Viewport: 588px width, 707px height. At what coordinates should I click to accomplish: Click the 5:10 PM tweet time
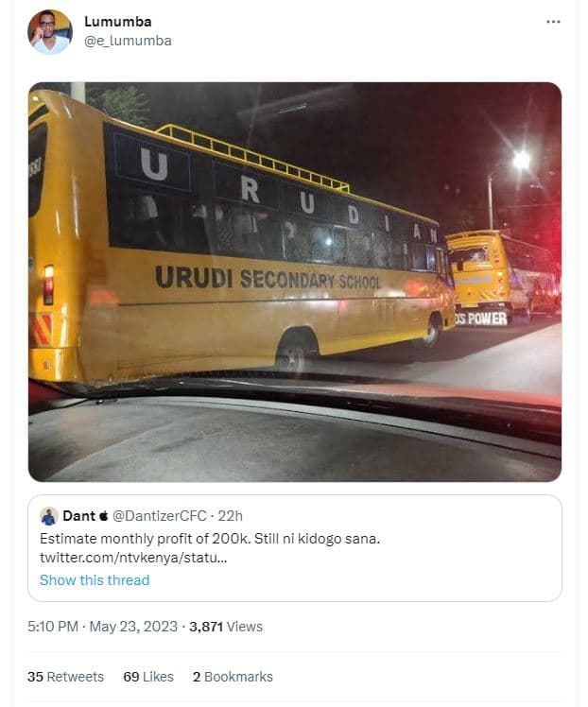53,627
